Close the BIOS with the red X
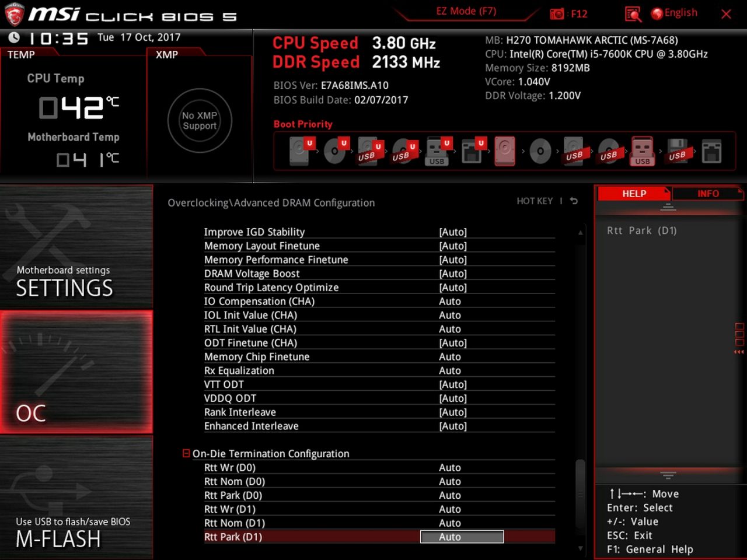 [726, 14]
